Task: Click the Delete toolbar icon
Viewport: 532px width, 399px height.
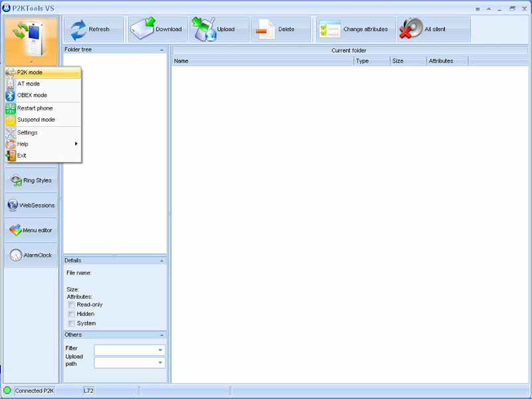Action: [265, 29]
